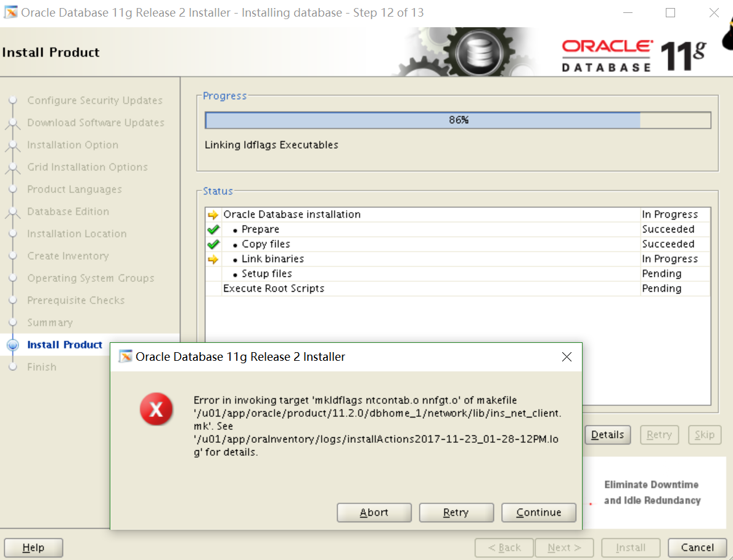Viewport: 733px width, 560px height.
Task: Click the Retry button in error dialog
Action: point(456,513)
